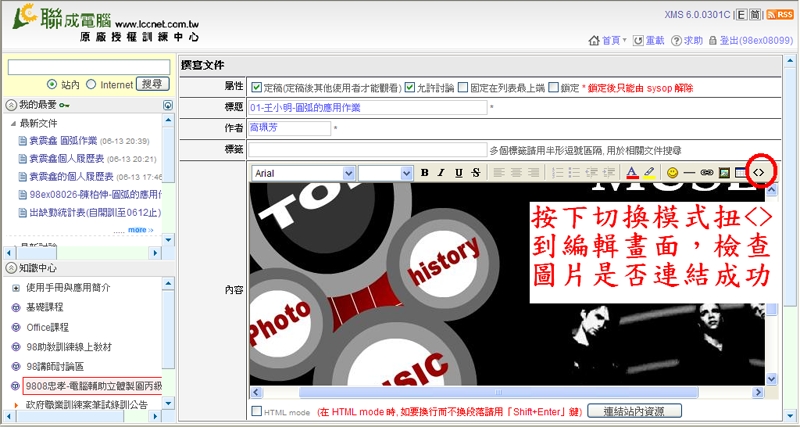Click in the 標籤 tag input field
The height and width of the screenshot is (427, 800).
pyautogui.click(x=367, y=149)
